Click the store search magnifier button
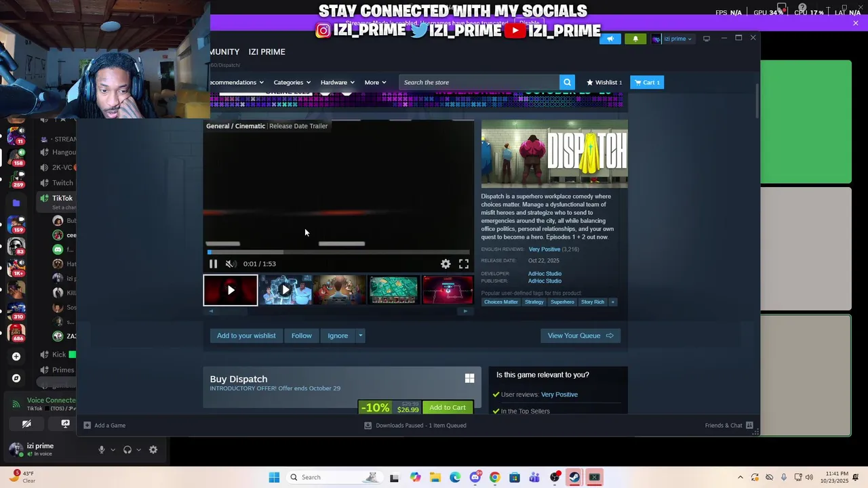The image size is (868, 488). pyautogui.click(x=568, y=82)
